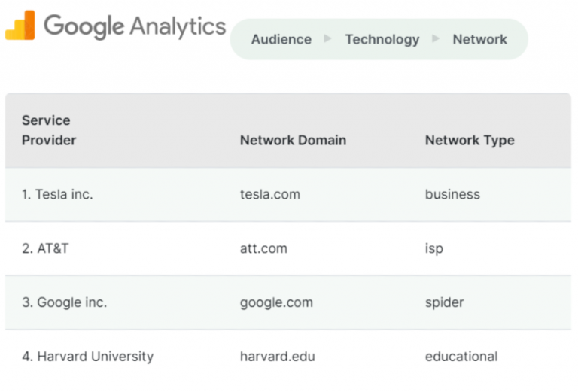Select the Network breadcrumb item
This screenshot has width=578, height=392.
tap(479, 39)
